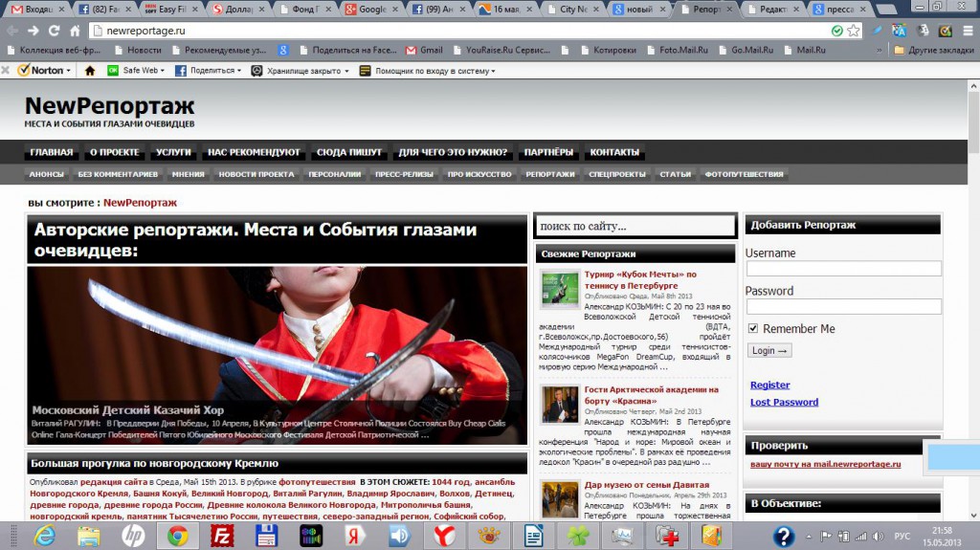Click the Login button
The image size is (980, 550).
pyautogui.click(x=769, y=351)
